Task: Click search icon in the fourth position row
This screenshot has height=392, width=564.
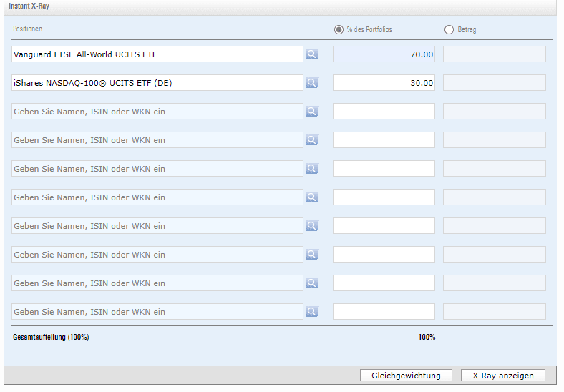Action: pos(311,140)
